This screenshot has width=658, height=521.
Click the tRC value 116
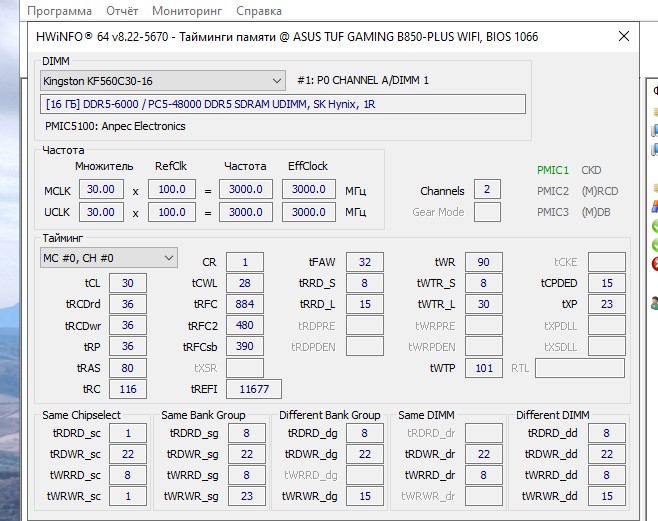[x=128, y=389]
